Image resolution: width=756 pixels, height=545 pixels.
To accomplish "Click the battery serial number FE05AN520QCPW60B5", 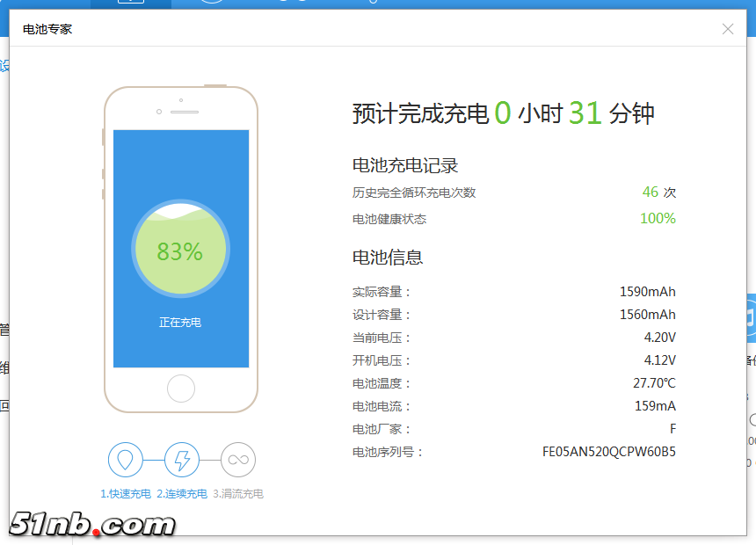I will click(609, 452).
